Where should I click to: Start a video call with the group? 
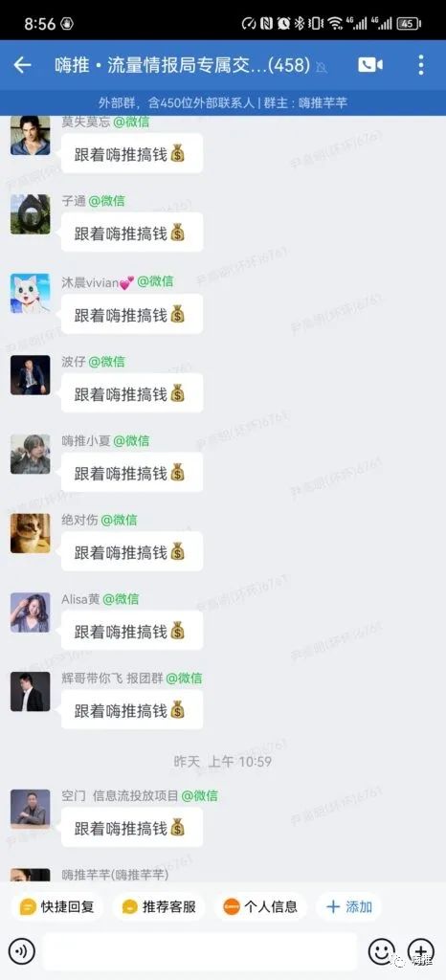tap(369, 65)
